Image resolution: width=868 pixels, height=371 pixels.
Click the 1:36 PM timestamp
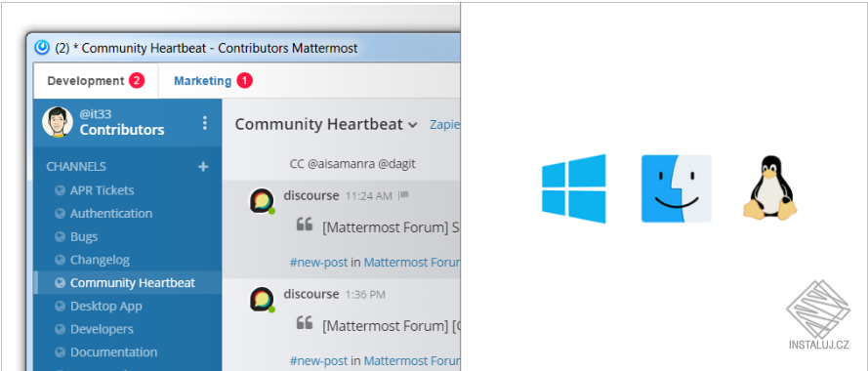(365, 295)
